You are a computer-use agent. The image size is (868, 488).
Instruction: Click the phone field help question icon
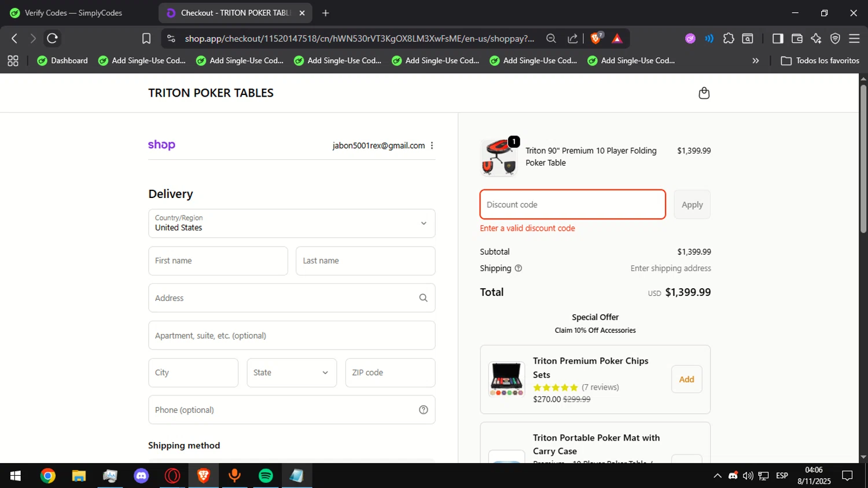[423, 410]
